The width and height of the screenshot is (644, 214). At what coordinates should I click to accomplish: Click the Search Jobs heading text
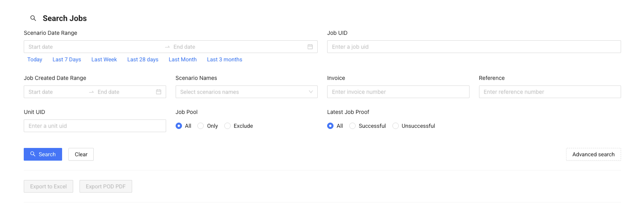65,18
